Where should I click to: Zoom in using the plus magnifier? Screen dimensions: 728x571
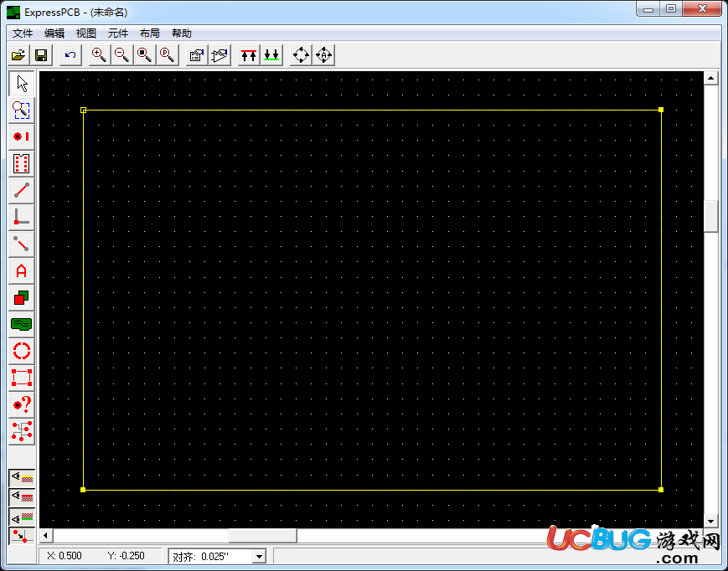pyautogui.click(x=100, y=55)
